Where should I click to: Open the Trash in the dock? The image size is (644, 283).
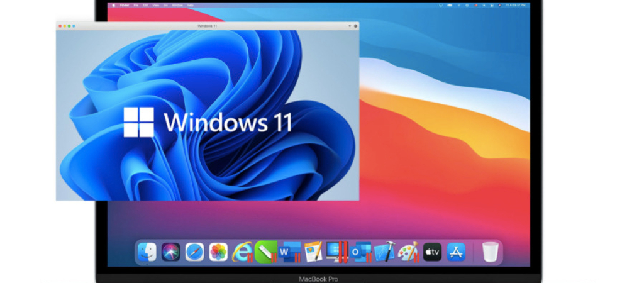tap(490, 252)
